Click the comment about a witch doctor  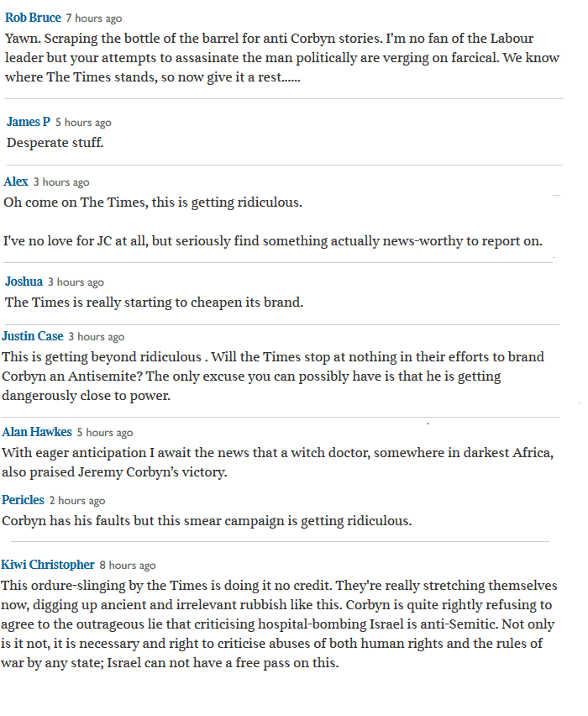[277, 462]
